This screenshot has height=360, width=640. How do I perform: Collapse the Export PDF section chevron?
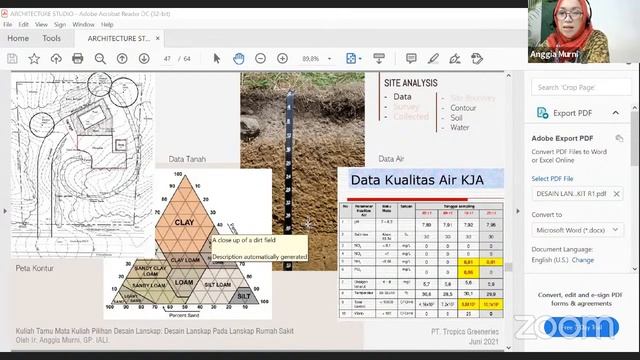point(616,113)
